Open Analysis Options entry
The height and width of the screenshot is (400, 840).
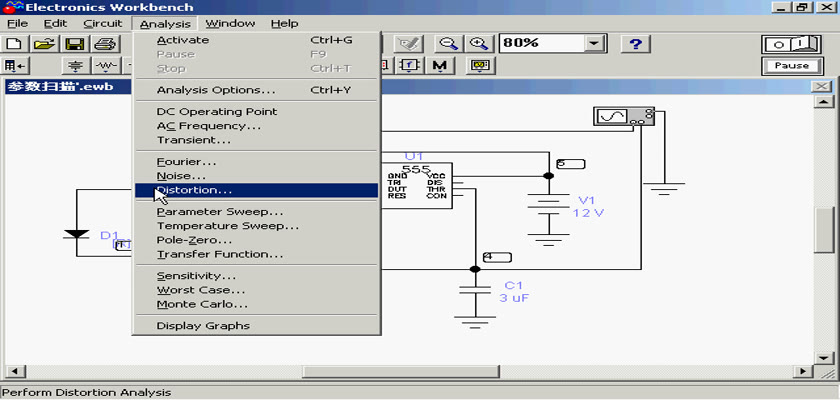click(x=256, y=90)
